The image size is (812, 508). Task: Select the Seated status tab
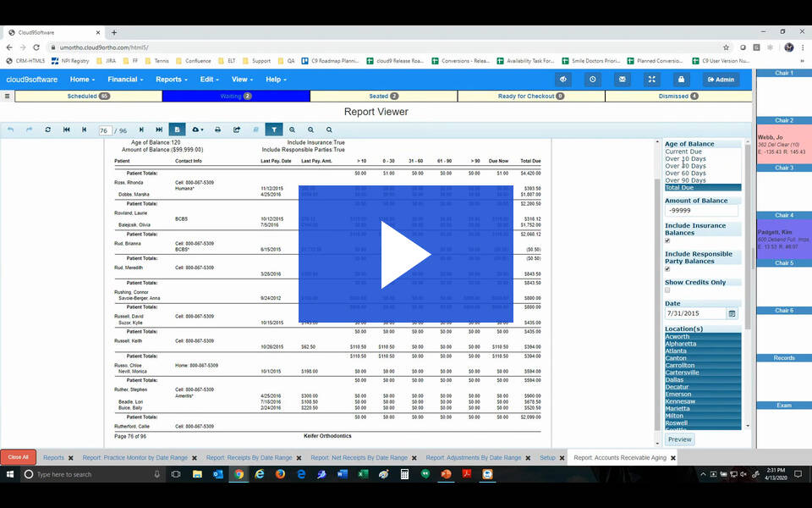tap(384, 96)
